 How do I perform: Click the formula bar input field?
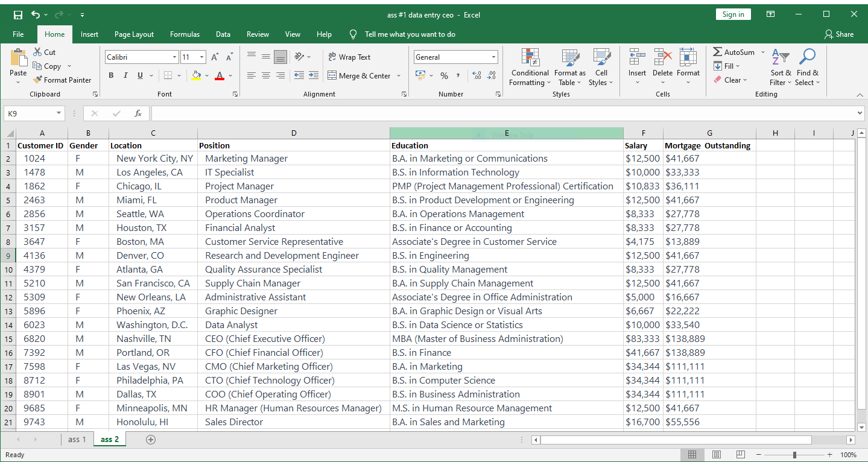coord(502,113)
